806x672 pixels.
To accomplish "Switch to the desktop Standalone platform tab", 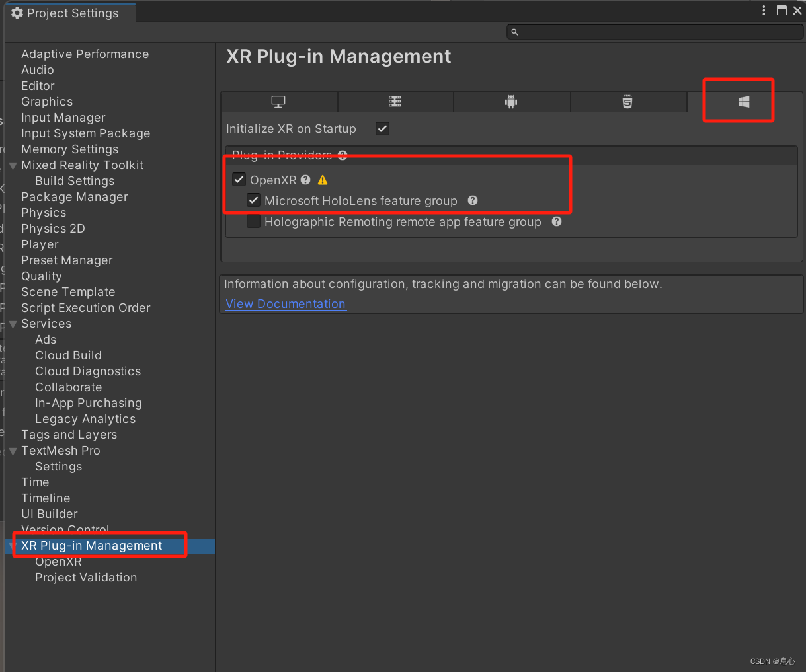I will [x=278, y=101].
